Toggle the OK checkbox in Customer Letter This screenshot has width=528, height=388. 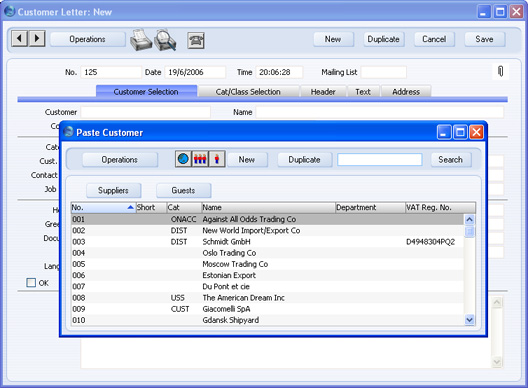(31, 282)
